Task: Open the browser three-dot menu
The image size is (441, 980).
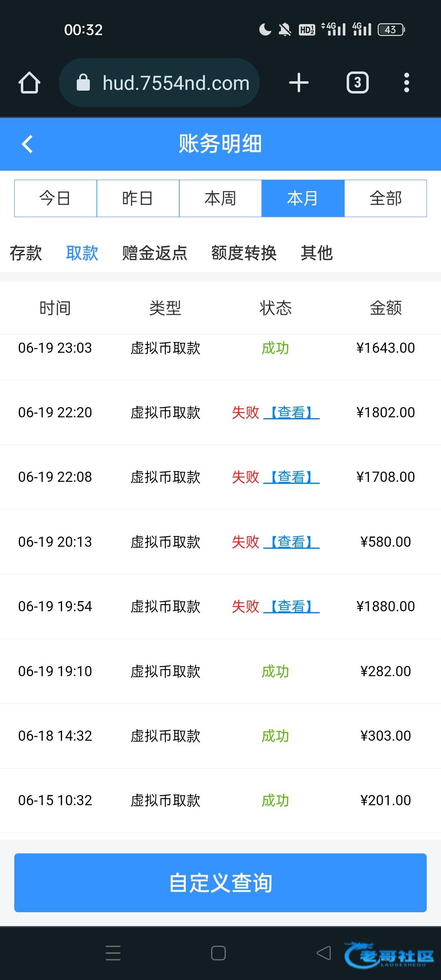Action: 406,83
